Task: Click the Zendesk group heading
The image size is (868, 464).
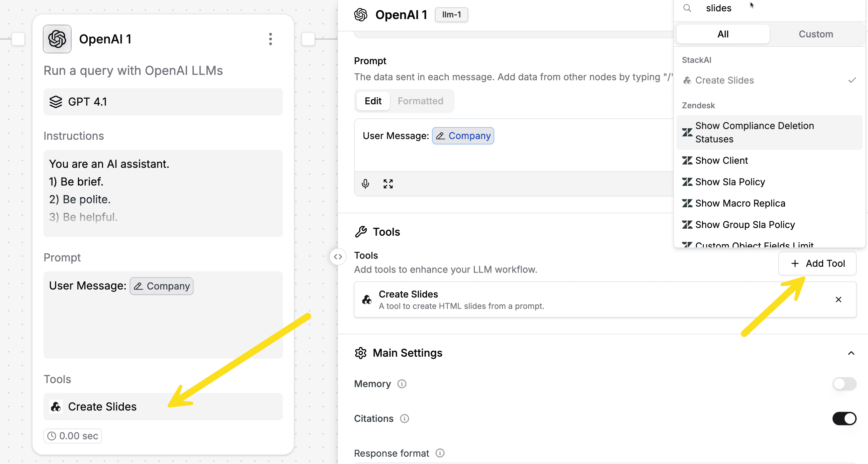Action: [698, 105]
